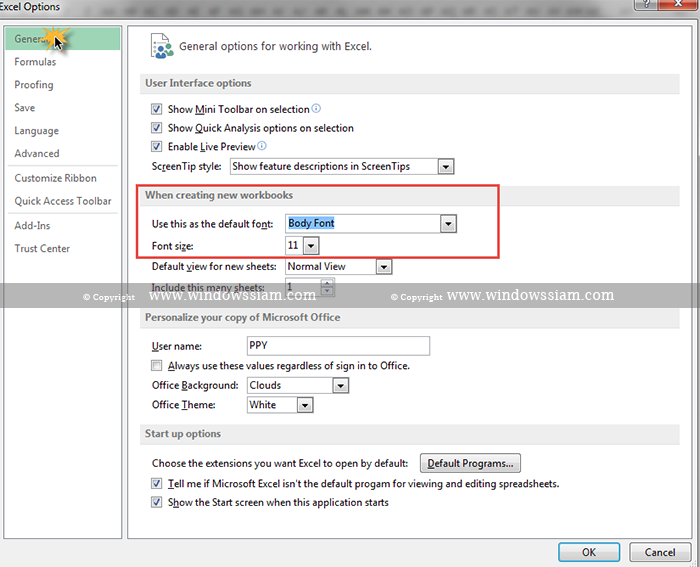Toggle Show Quick Analysis options checkbox
The image size is (700, 567).
click(x=156, y=128)
